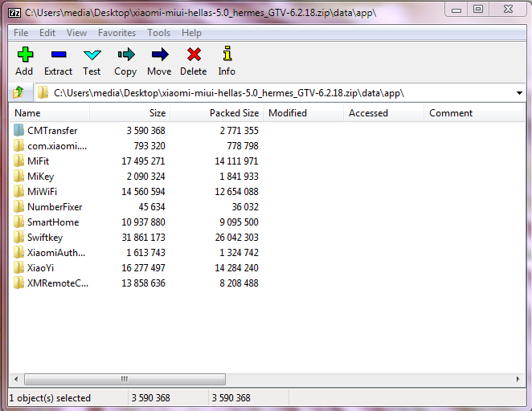
Task: Click the horizontal scrollbar thumb
Action: pyautogui.click(x=125, y=379)
